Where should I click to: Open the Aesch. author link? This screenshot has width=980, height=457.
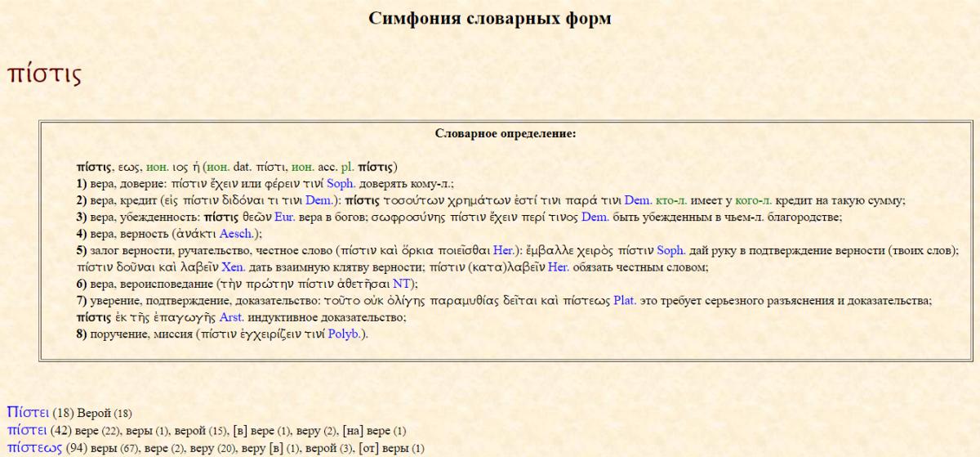coord(235,234)
